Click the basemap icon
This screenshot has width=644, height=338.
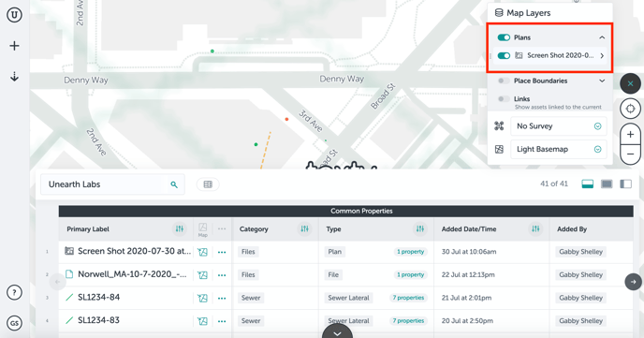[x=499, y=149]
